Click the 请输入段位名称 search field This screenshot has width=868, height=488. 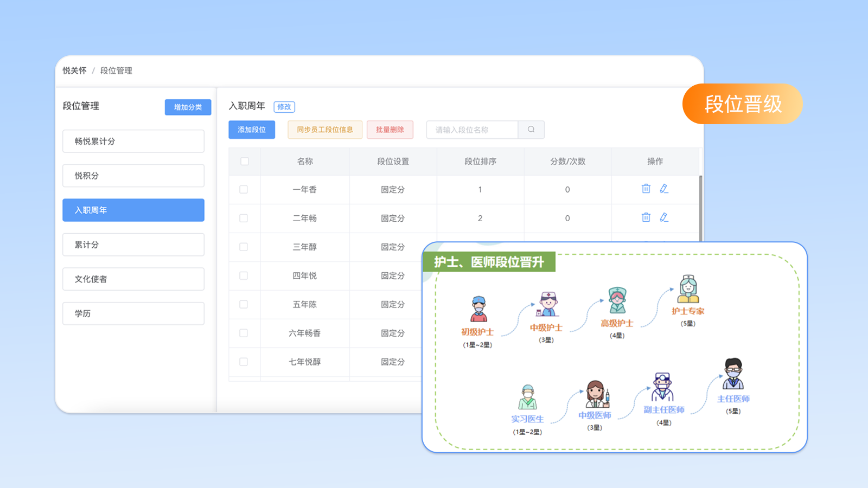472,130
